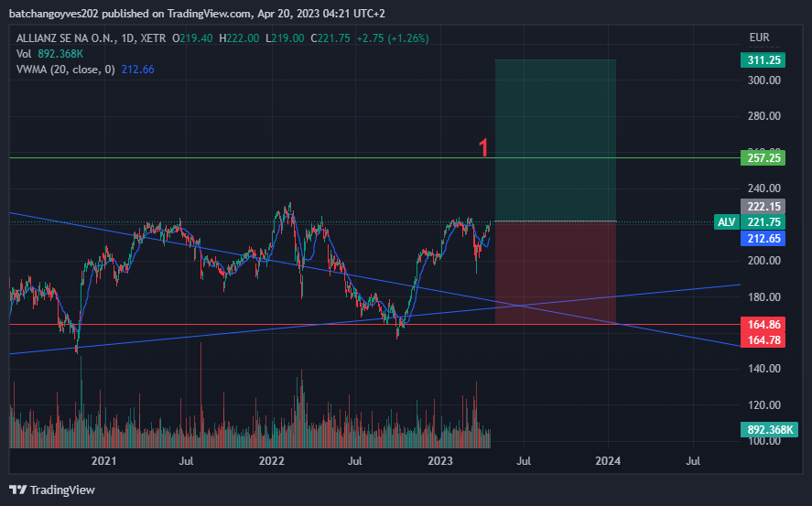Click the 2021 label on time axis
The image size is (812, 506).
[103, 460]
